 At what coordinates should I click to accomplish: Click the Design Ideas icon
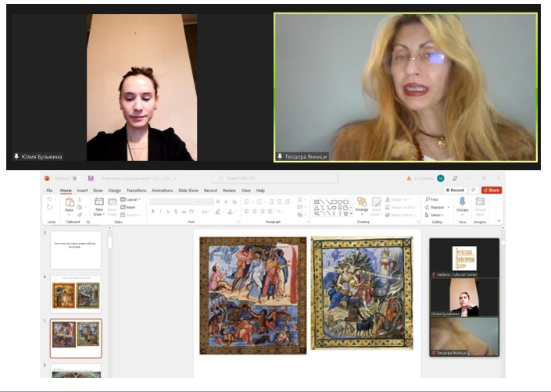(480, 201)
